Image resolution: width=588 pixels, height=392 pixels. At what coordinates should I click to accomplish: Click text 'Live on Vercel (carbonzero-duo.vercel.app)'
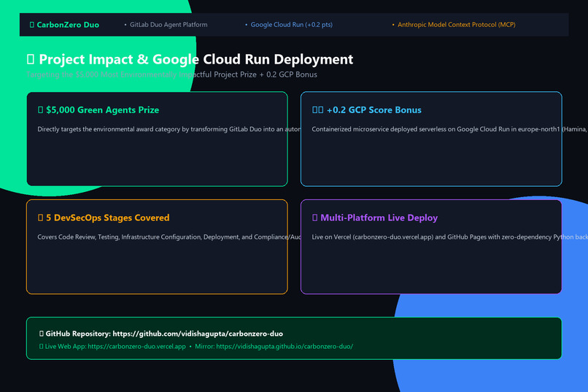(373, 237)
